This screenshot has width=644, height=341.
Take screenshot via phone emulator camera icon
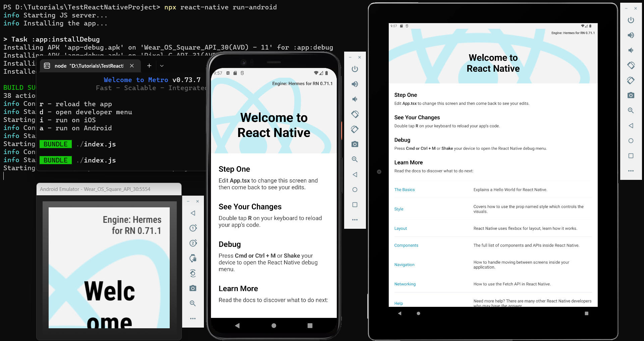coord(355,144)
